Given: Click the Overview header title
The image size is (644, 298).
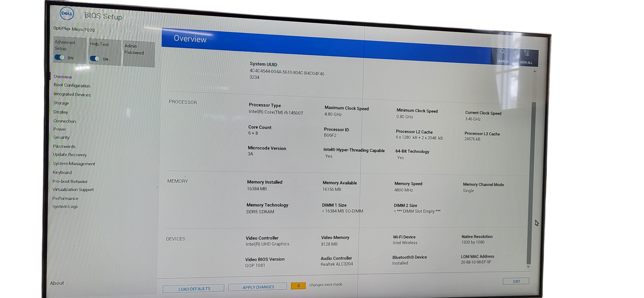Looking at the screenshot, I should [x=190, y=39].
